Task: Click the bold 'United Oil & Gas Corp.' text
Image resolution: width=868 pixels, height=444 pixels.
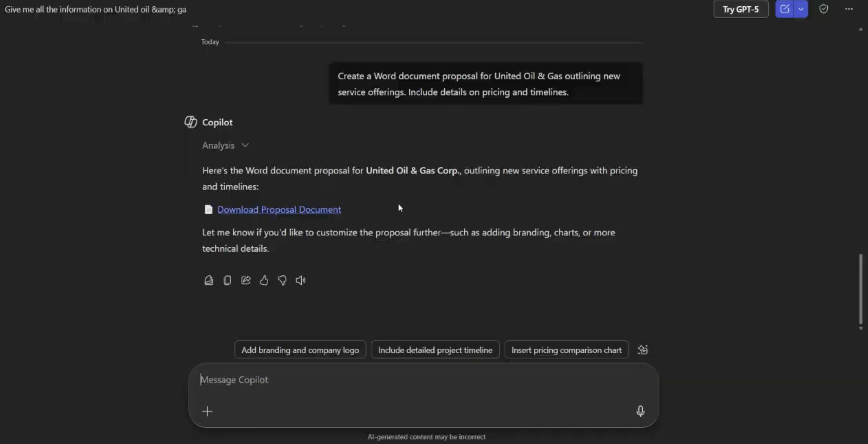Action: click(413, 171)
